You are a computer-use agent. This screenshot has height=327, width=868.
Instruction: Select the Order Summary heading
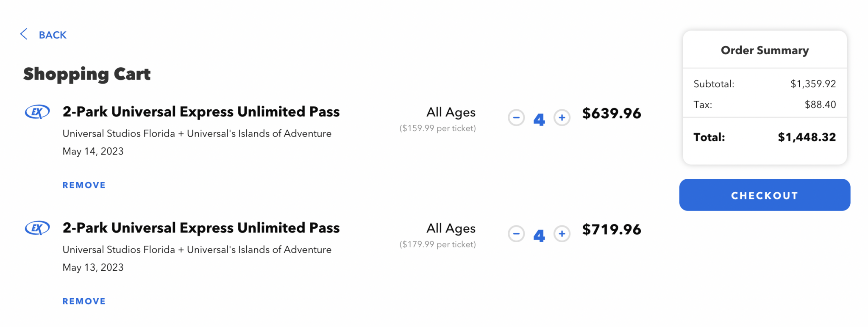[764, 50]
